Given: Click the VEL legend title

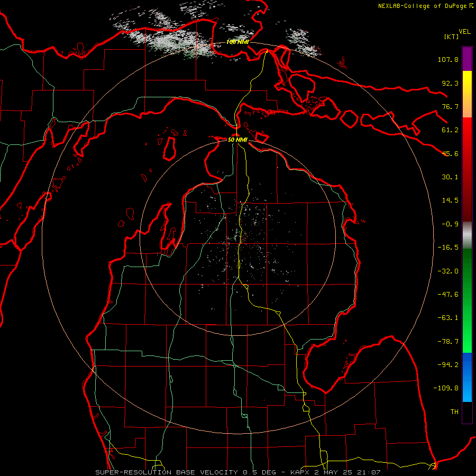Looking at the screenshot, I should click(464, 32).
